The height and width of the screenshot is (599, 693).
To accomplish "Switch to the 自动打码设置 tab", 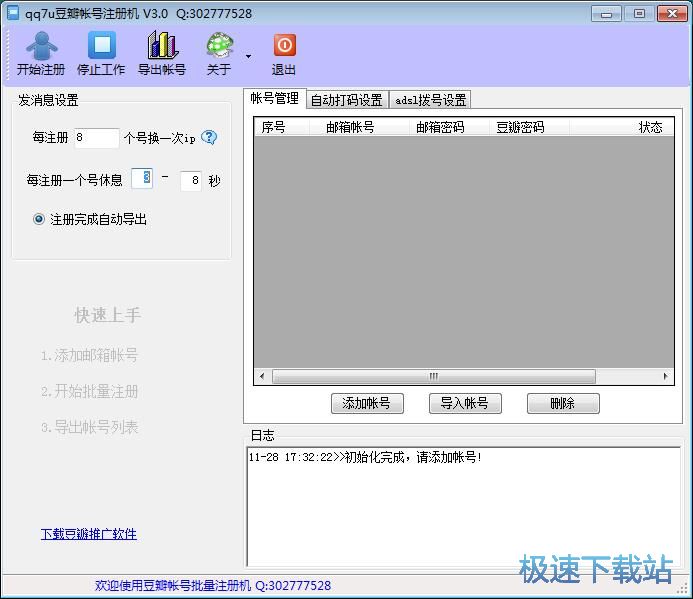I will [x=346, y=100].
